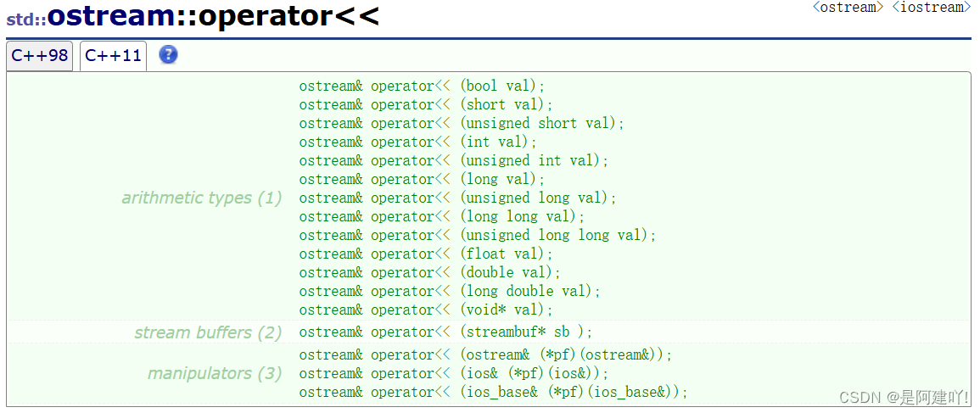980x413 pixels.
Task: Click the '(long long val)' overload line
Action: click(x=442, y=217)
